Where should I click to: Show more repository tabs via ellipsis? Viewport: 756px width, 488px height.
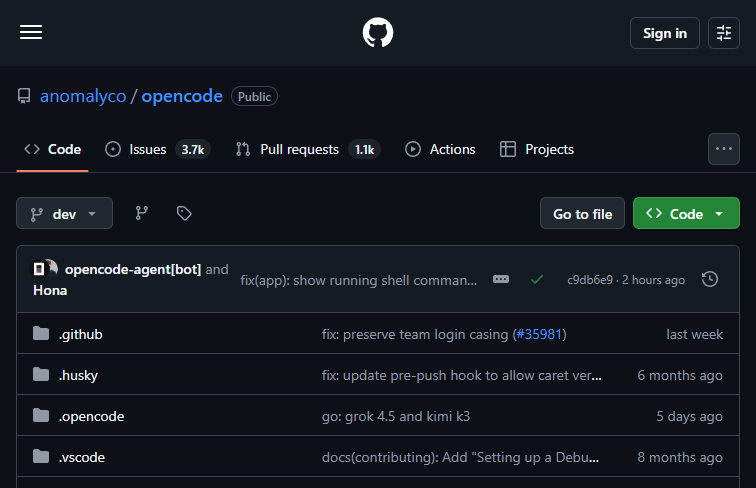click(x=724, y=149)
